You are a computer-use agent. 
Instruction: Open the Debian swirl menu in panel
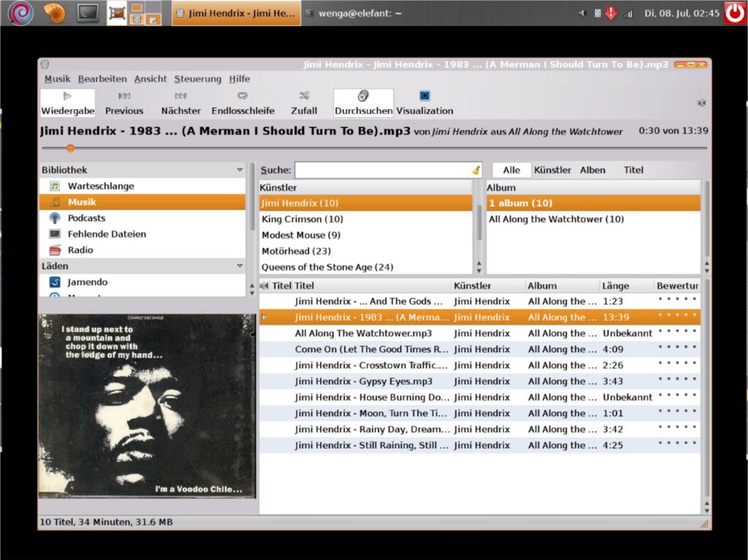20,13
